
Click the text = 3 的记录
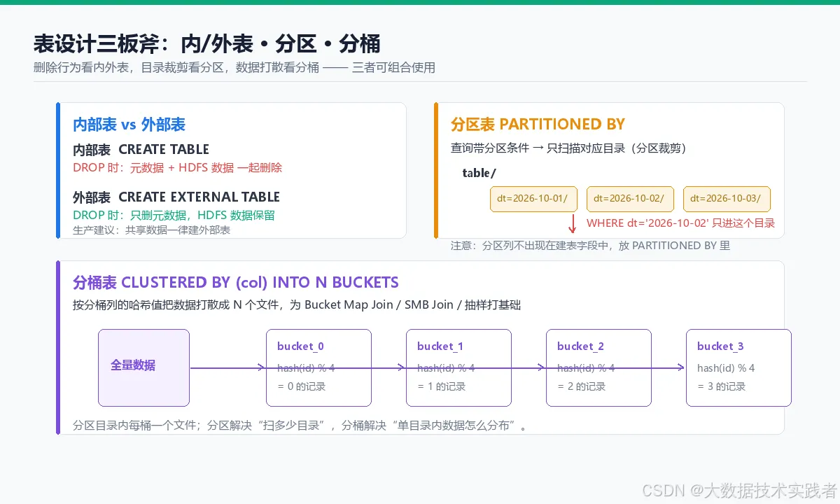(x=722, y=386)
